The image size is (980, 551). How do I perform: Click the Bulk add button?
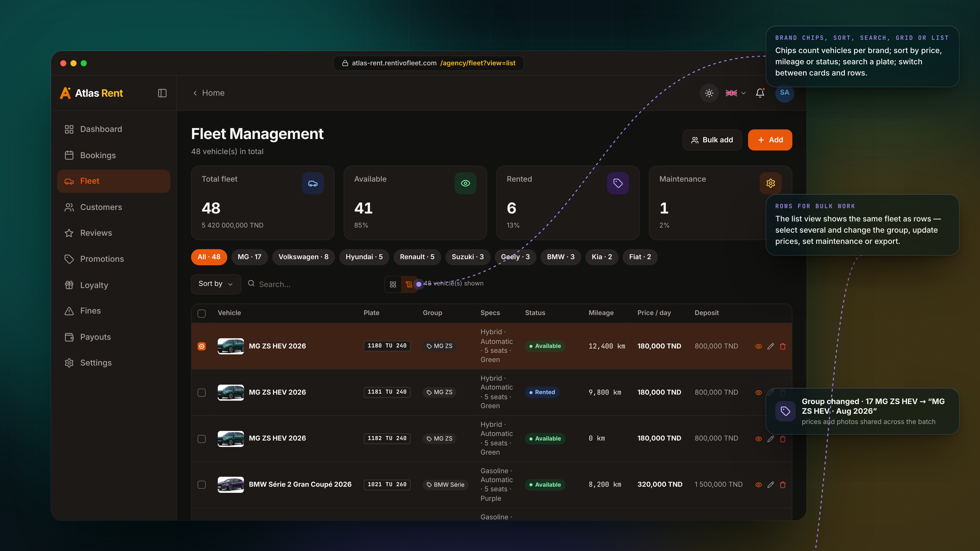[712, 140]
